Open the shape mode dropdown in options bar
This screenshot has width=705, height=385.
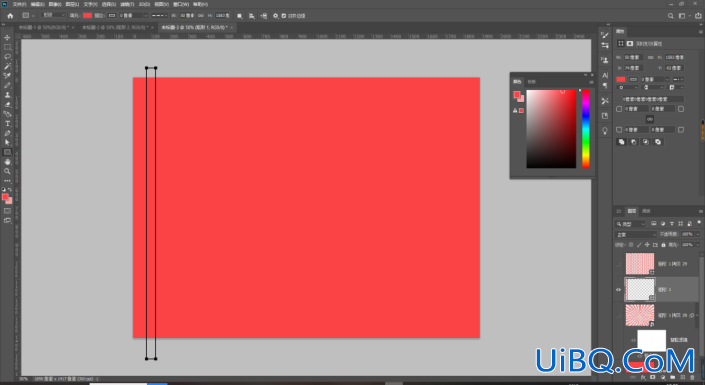click(53, 15)
